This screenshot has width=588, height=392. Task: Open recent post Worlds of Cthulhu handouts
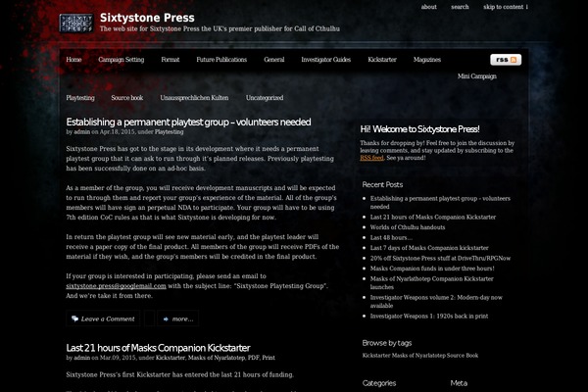pyautogui.click(x=408, y=227)
